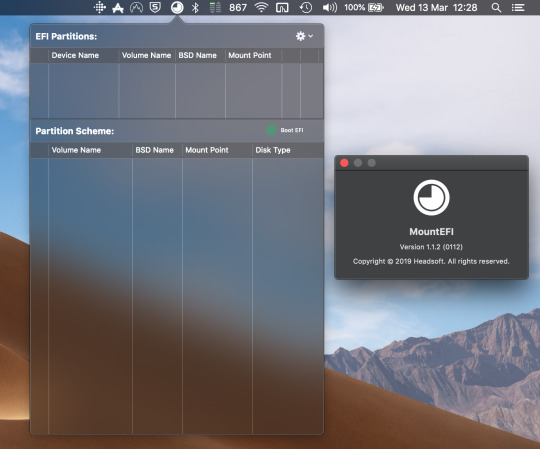540x449 pixels.
Task: Click the 867 menu bar value
Action: (x=238, y=8)
